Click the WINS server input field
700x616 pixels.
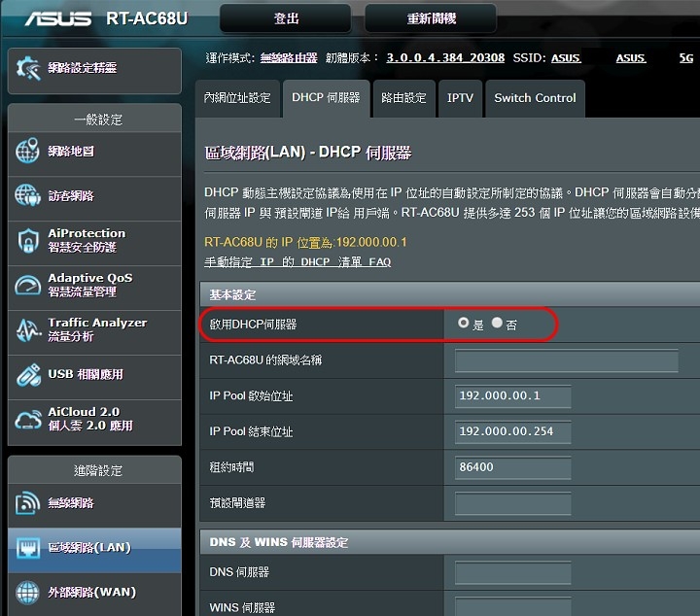tap(513, 606)
